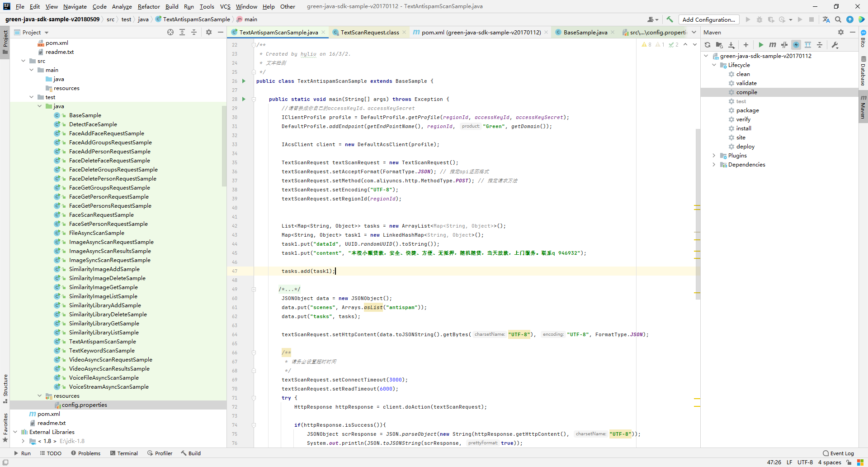Open the VCS menu
This screenshot has height=467, width=868.
tap(225, 6)
